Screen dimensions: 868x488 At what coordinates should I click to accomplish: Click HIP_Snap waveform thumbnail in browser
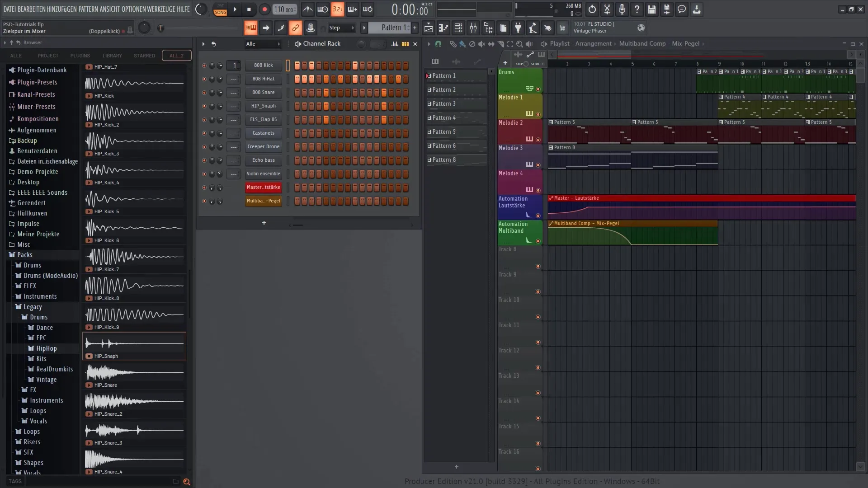point(134,342)
